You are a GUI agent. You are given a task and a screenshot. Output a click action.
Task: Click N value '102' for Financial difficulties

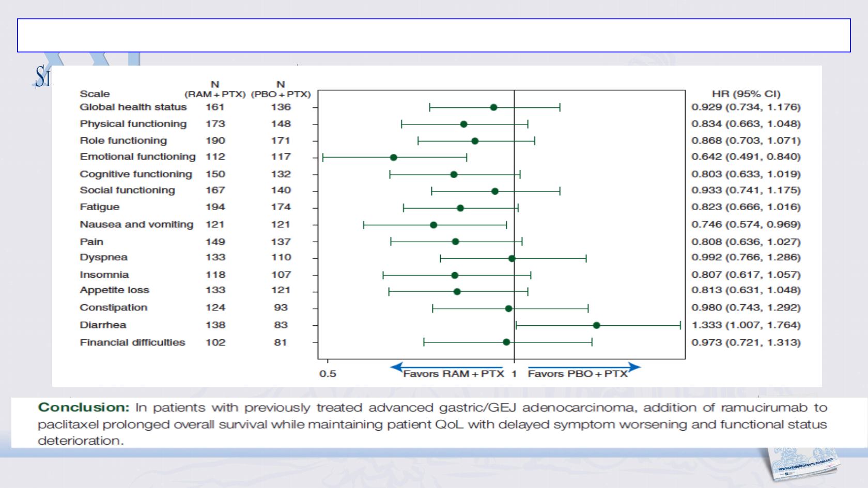point(215,342)
